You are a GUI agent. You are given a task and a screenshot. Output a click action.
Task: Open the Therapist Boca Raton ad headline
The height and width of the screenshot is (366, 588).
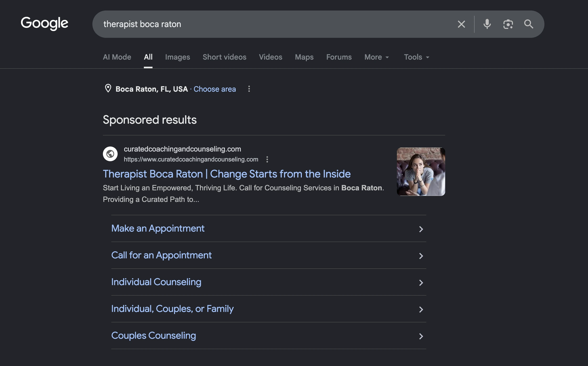pos(227,174)
